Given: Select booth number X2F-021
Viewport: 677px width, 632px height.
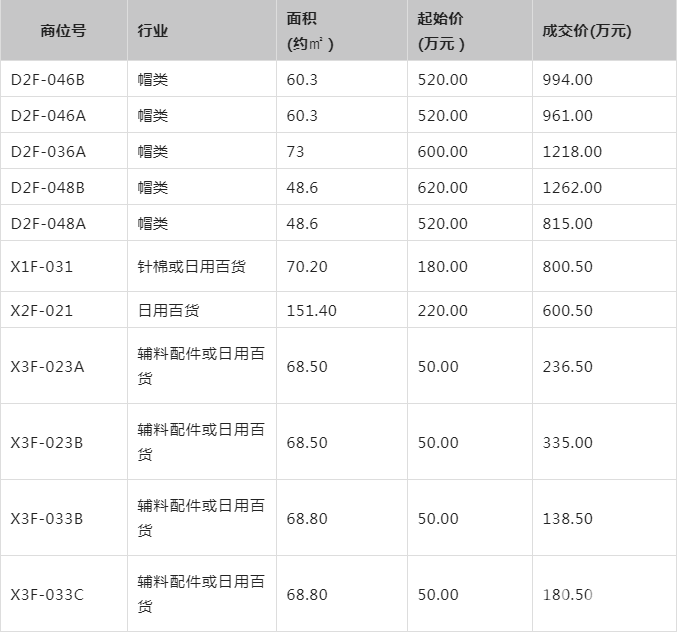Looking at the screenshot, I should click(x=41, y=311).
